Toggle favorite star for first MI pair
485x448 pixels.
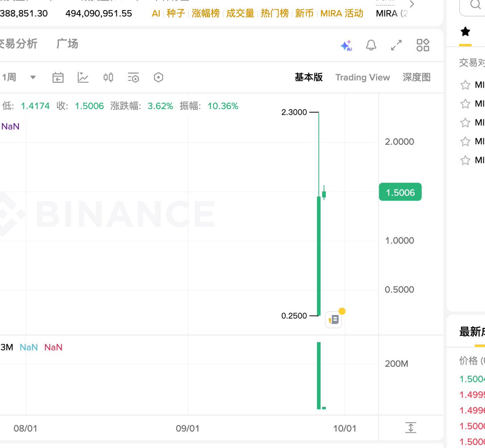click(465, 85)
